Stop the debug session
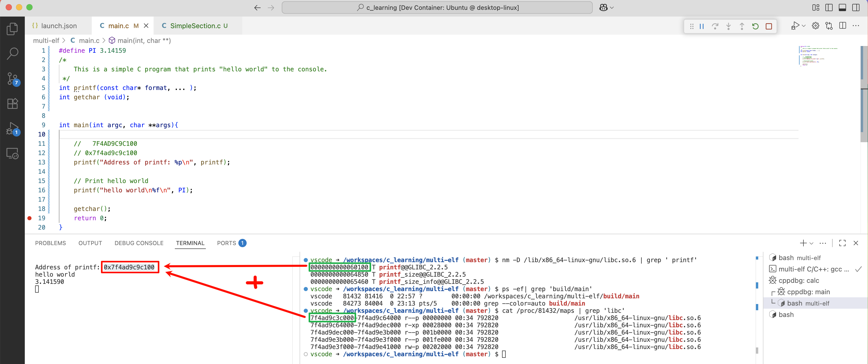This screenshot has height=364, width=868. click(769, 26)
